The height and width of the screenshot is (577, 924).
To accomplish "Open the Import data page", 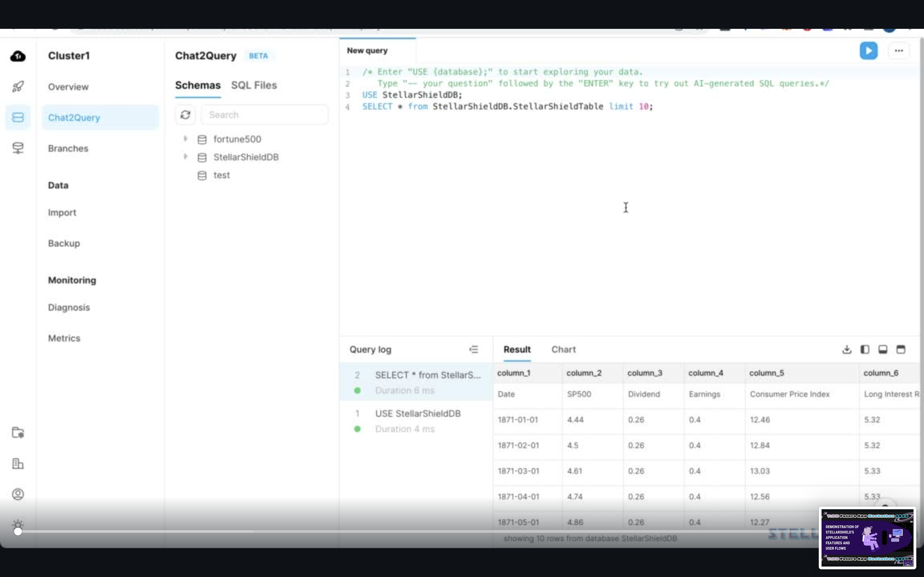I will pyautogui.click(x=62, y=213).
